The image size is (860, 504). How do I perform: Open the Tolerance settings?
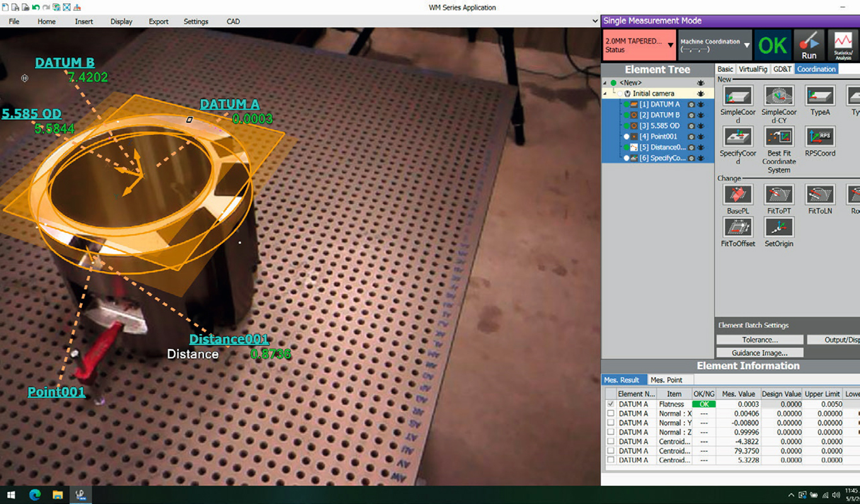point(759,339)
